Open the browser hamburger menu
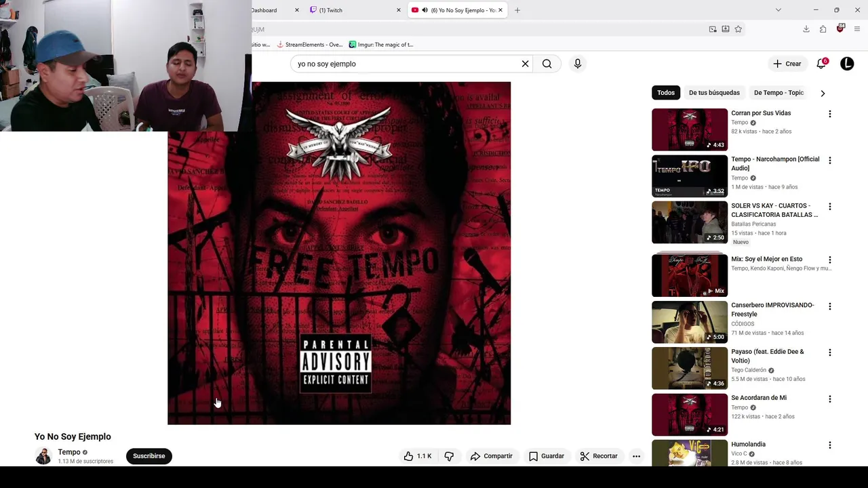The image size is (868, 488). [x=857, y=29]
